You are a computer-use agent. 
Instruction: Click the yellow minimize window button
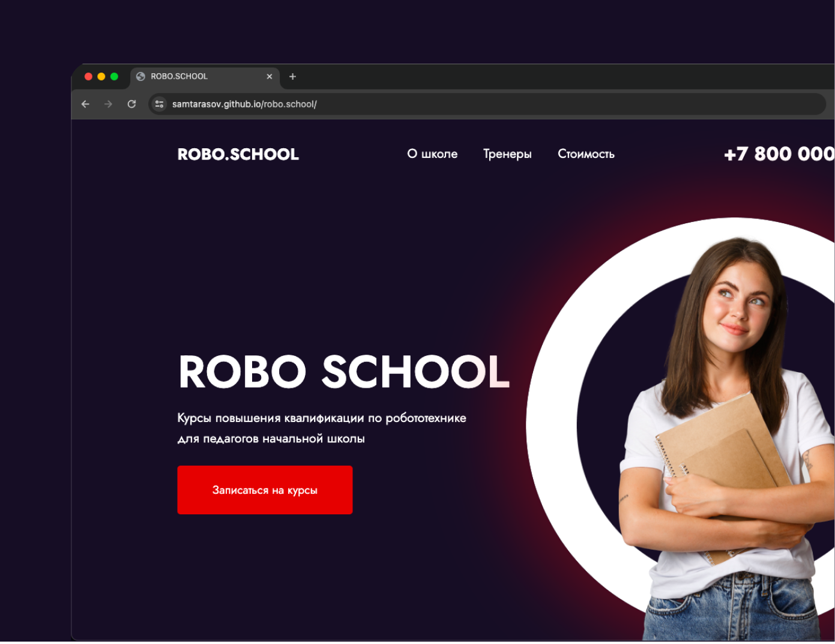(101, 76)
